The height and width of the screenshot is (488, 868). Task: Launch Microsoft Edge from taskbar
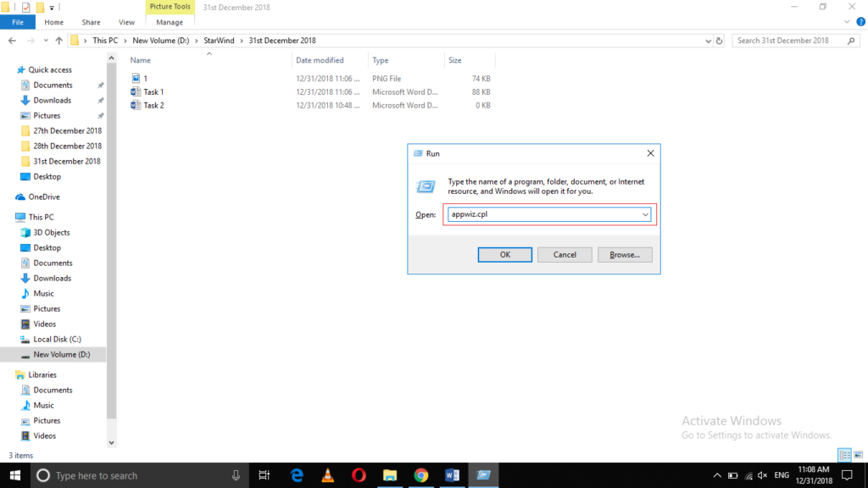point(297,475)
